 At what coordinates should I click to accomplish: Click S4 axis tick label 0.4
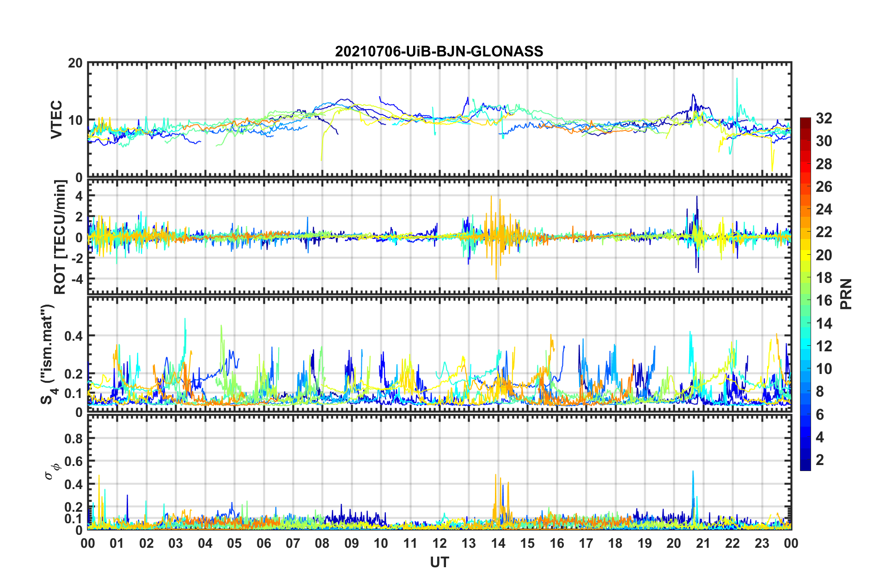point(74,336)
